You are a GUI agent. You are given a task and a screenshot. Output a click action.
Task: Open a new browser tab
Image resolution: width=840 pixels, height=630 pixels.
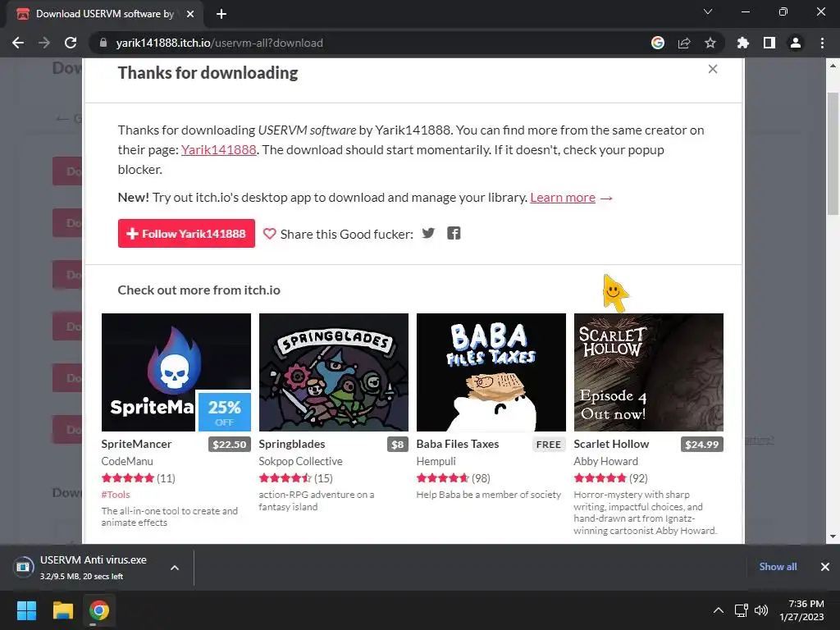[x=221, y=14]
